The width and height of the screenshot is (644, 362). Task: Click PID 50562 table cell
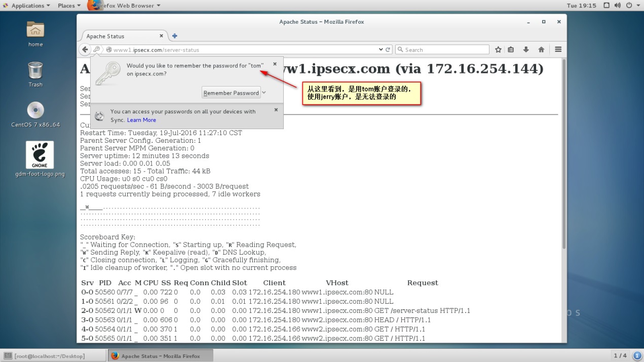pos(105,310)
